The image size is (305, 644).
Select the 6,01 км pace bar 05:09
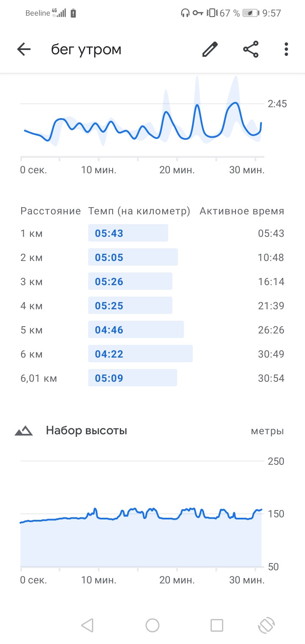[x=133, y=378]
